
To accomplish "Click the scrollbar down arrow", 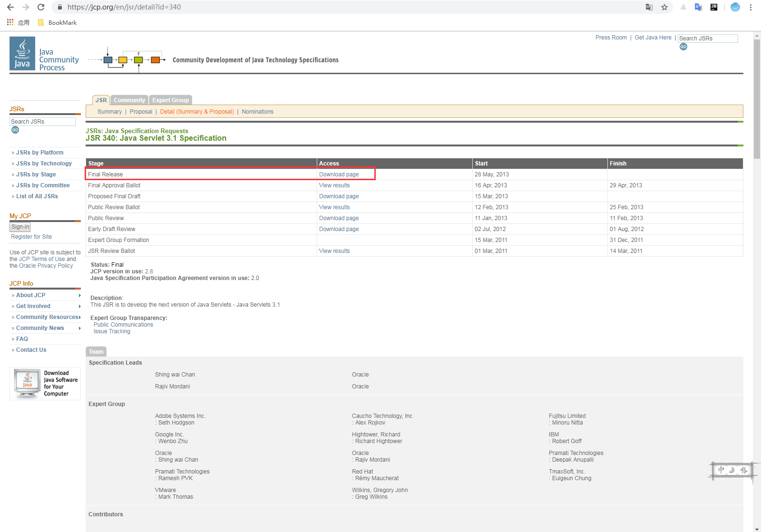I will (757, 529).
